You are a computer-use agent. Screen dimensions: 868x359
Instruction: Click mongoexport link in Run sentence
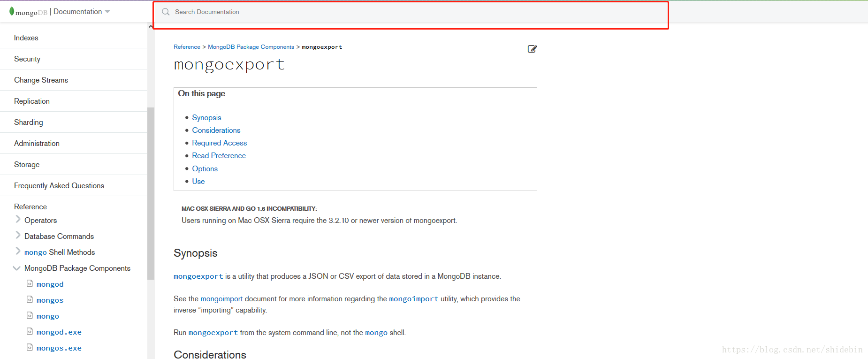213,333
